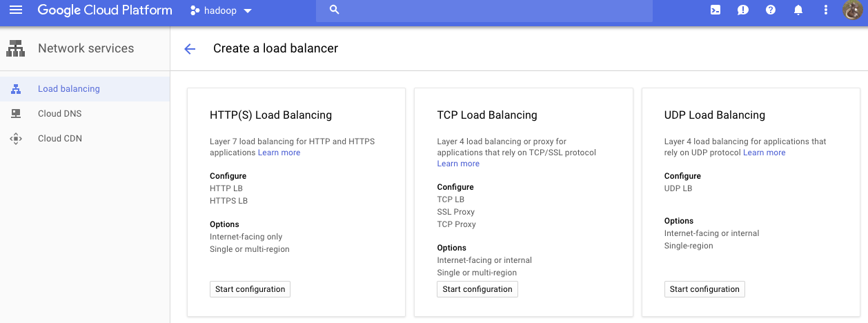Start configuration for HTTP(S) Load Balancing
The width and height of the screenshot is (868, 323).
tap(250, 289)
